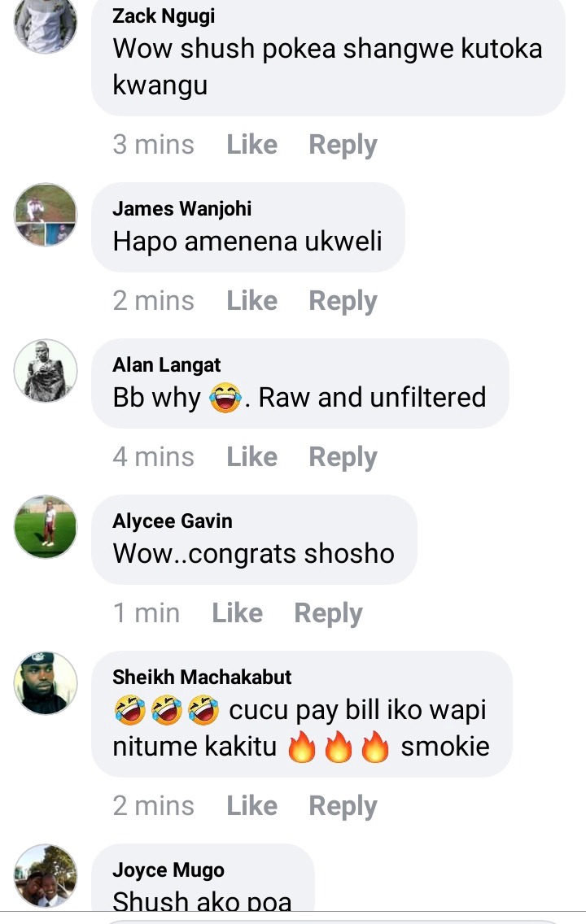Like James Wanjohi's comment
Image resolution: width=586 pixels, height=924 pixels.
(x=251, y=300)
